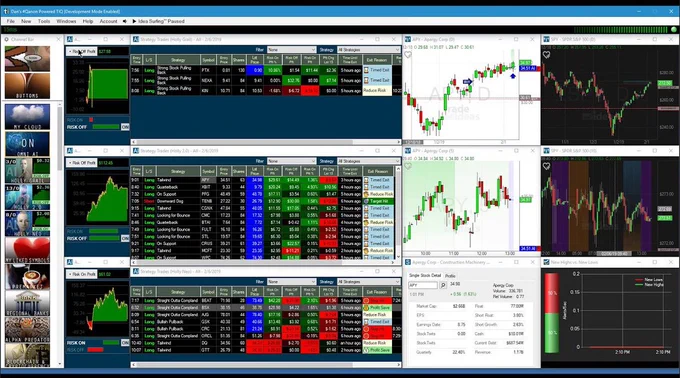Click the Channel Bar pin icon
This screenshot has width=680, height=378.
[x=7, y=39]
